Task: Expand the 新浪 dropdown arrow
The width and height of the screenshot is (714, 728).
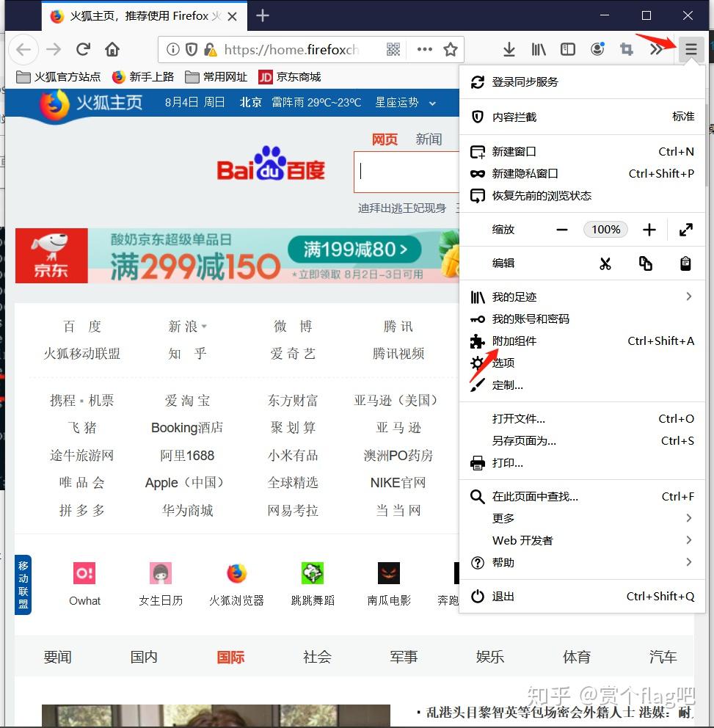Action: click(x=204, y=327)
